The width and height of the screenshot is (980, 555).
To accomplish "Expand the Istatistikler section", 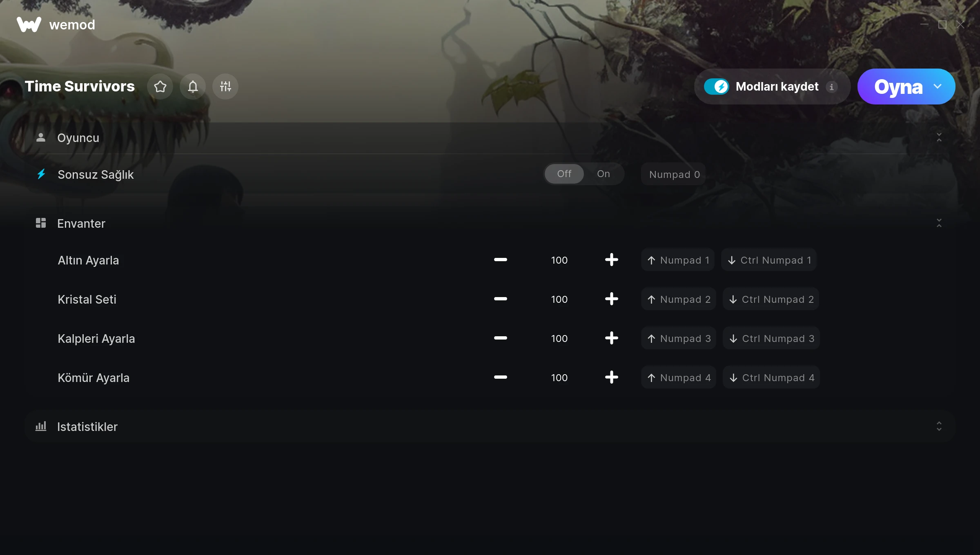I will tap(939, 426).
